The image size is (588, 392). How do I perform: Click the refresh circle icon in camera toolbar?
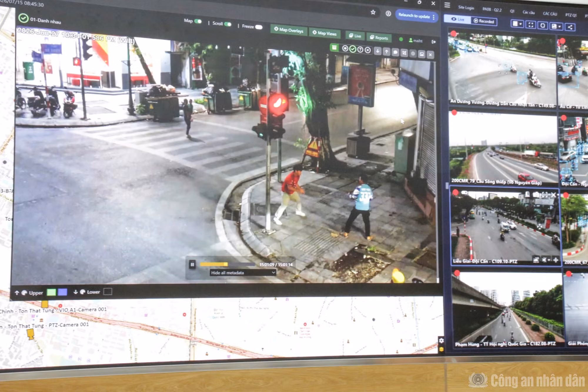coord(543,26)
